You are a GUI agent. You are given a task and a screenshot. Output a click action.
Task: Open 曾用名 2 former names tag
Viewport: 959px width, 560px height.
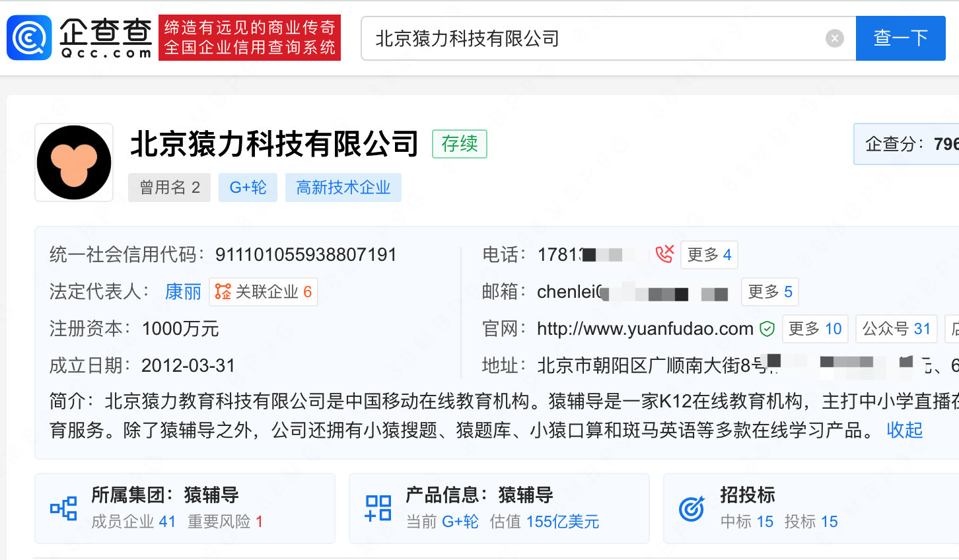pyautogui.click(x=169, y=188)
